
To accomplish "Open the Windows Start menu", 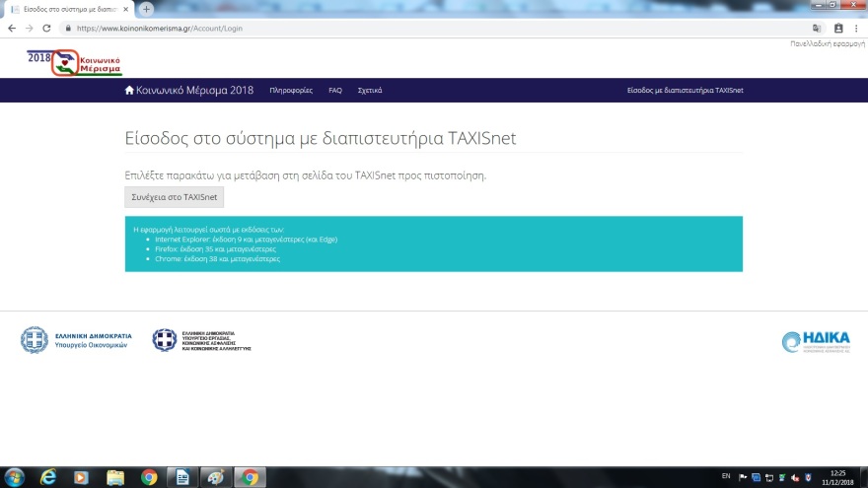I will (15, 477).
